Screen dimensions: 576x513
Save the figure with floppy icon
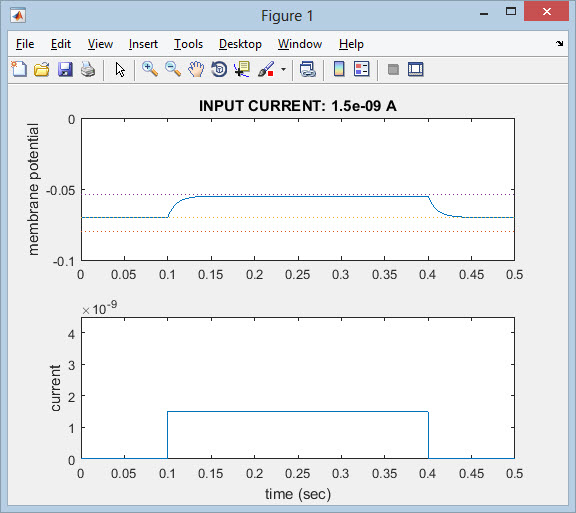[65, 69]
